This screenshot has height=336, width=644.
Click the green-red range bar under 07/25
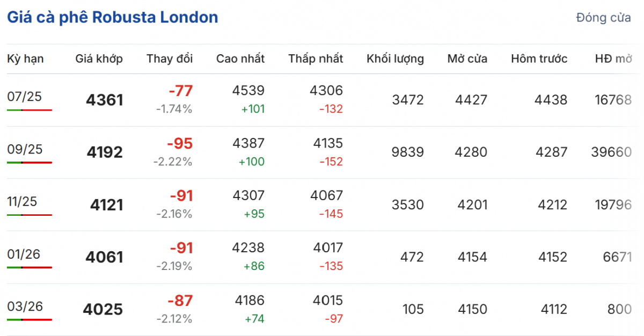(x=30, y=110)
